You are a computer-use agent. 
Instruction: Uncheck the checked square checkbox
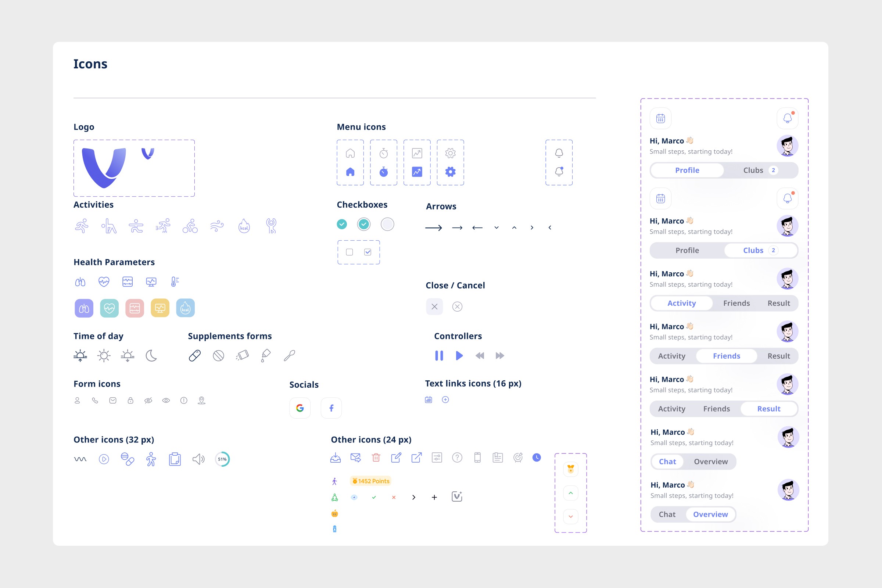367,252
